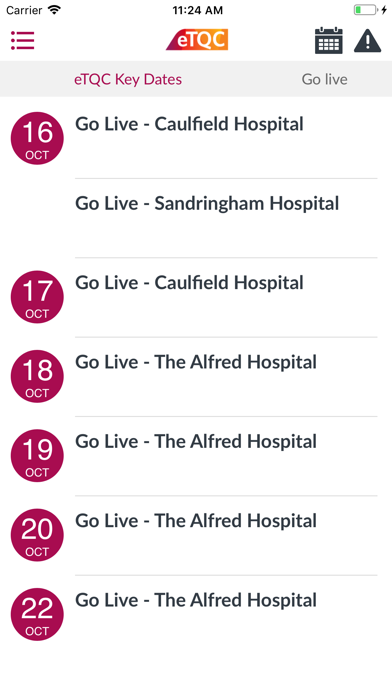
Task: Select the 17 OCT date badge
Action: coord(37,297)
